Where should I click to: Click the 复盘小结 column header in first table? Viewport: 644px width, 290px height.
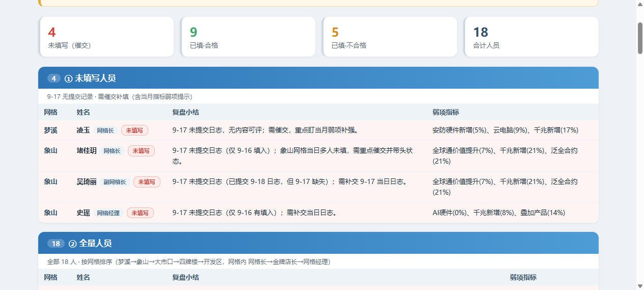(x=185, y=112)
